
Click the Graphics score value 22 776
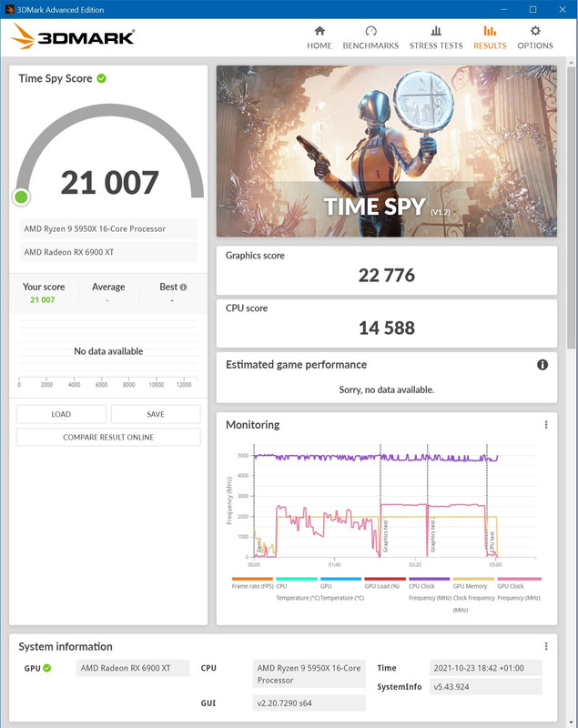386,276
